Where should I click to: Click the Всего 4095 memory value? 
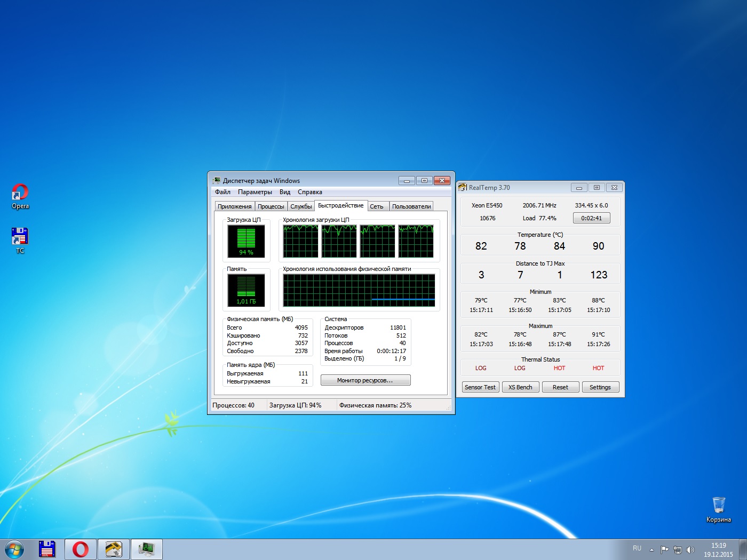click(301, 327)
